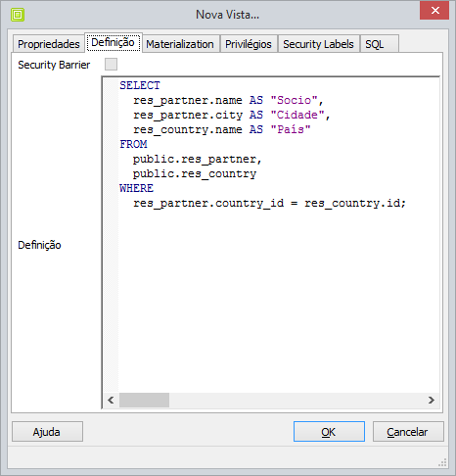
Task: Click the "Cidade" alias string
Action: [x=297, y=115]
